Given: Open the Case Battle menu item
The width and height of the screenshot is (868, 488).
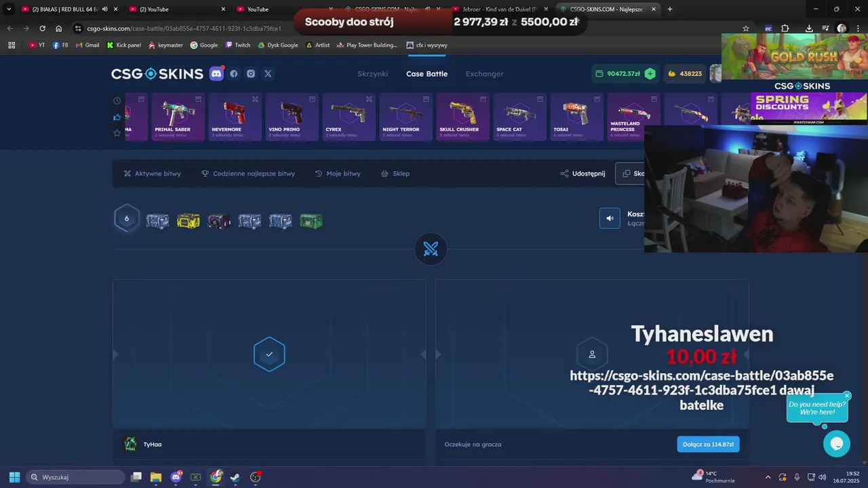Looking at the screenshot, I should [427, 74].
